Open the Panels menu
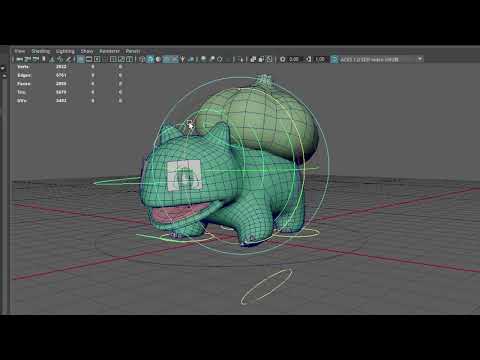Image resolution: width=480 pixels, height=360 pixels. click(133, 51)
